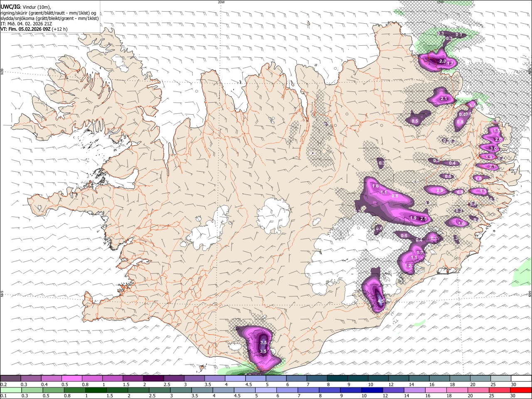Select the bright red 30 swatch ending the lower legend row
532x399 pixels.
[x=520, y=390]
